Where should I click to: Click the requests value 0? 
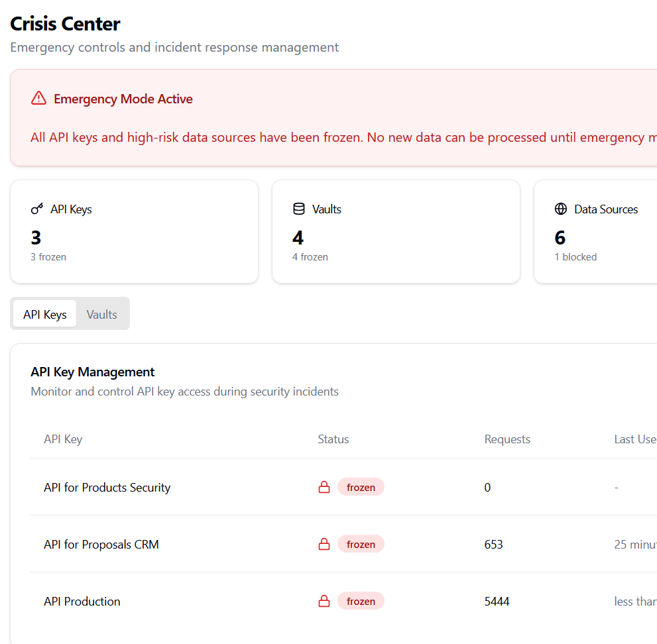pos(487,487)
